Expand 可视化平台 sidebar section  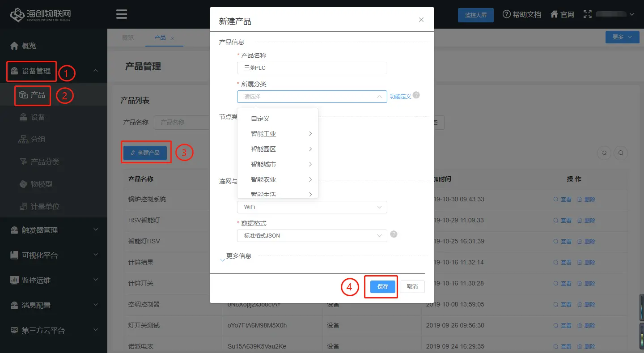coord(54,255)
